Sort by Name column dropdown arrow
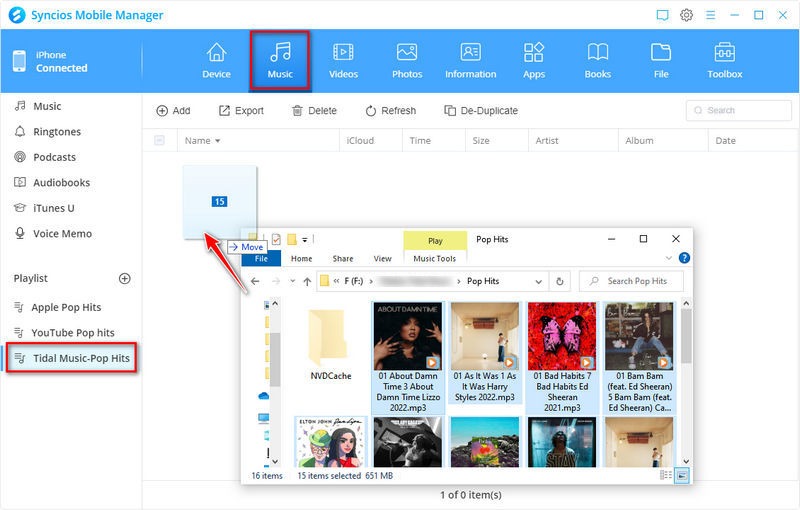The height and width of the screenshot is (510, 800). pos(217,141)
